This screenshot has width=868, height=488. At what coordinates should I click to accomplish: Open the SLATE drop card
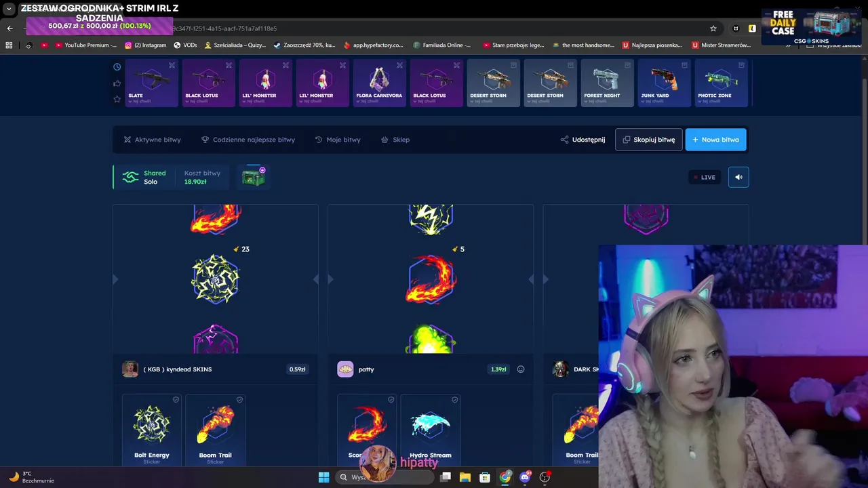[x=152, y=83]
